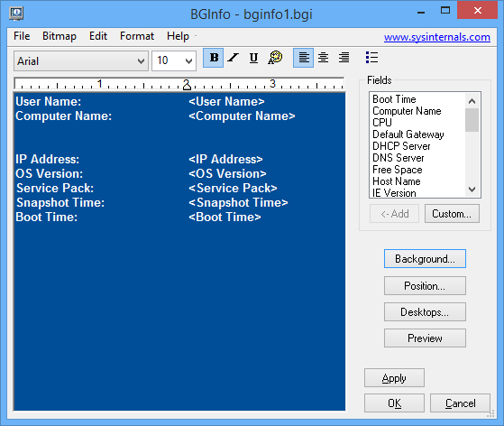Click the bullet list icon
Image resolution: width=504 pixels, height=426 pixels.
coord(371,58)
